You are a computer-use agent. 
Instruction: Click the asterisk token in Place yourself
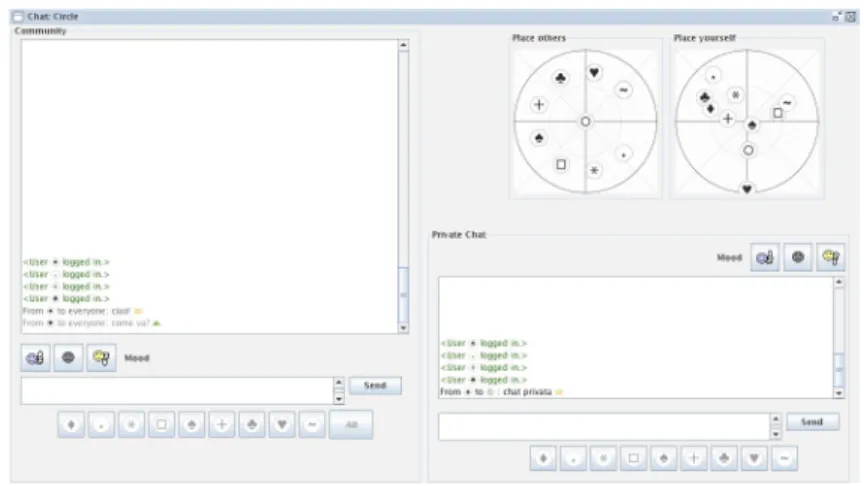pos(736,95)
